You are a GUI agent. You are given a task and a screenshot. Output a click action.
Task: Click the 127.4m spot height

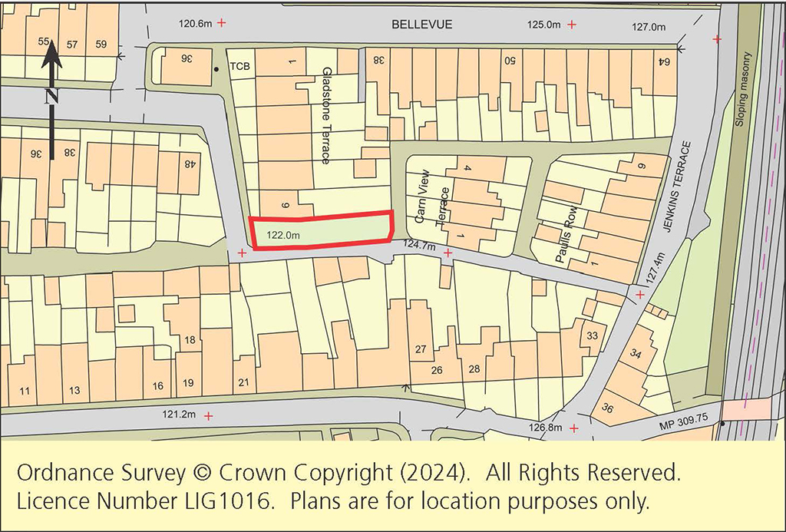point(657,269)
